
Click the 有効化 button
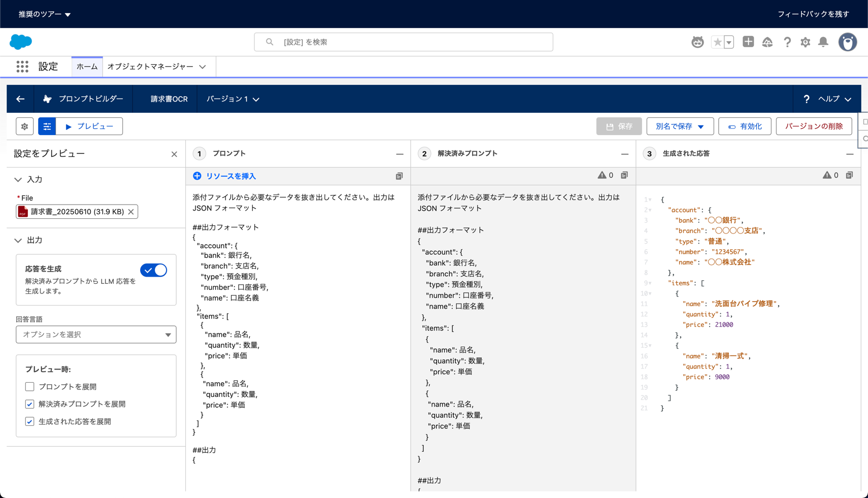(744, 126)
